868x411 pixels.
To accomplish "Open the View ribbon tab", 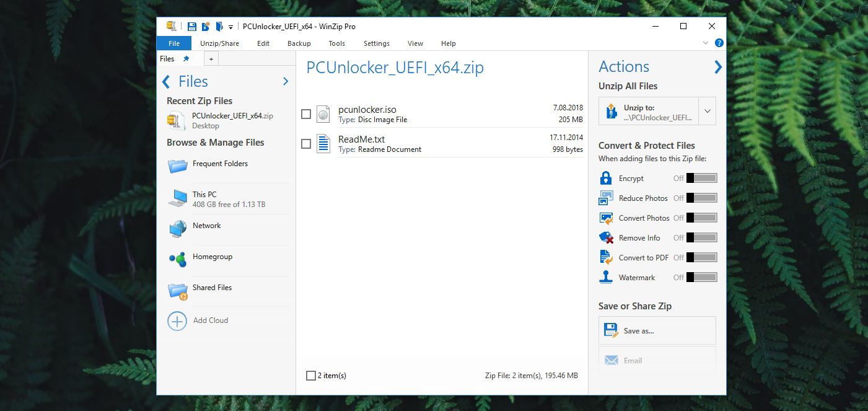I will [x=415, y=43].
